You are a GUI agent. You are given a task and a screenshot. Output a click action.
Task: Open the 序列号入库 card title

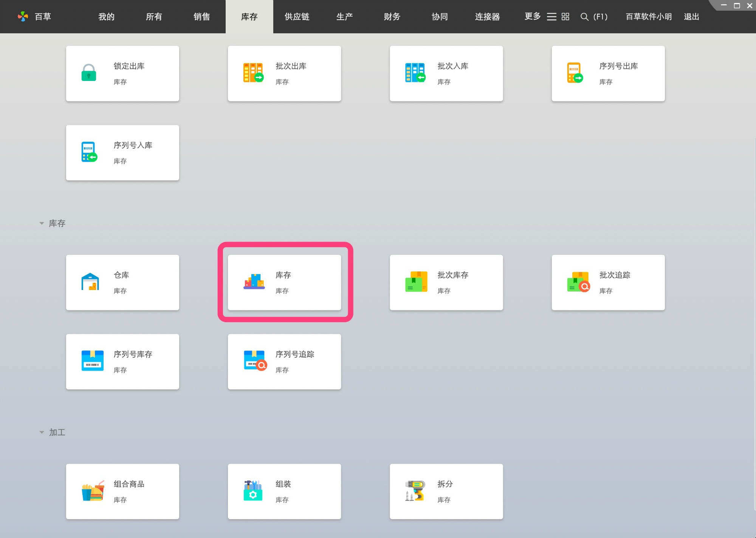(x=133, y=145)
